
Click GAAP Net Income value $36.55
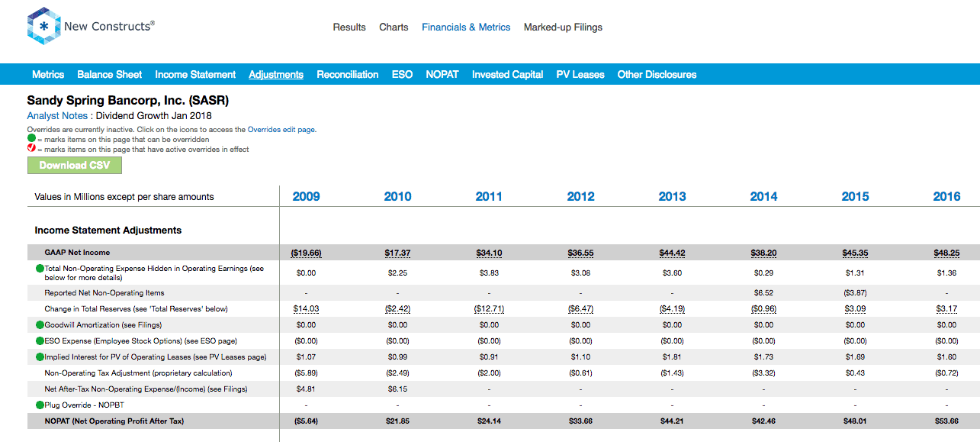pos(580,253)
